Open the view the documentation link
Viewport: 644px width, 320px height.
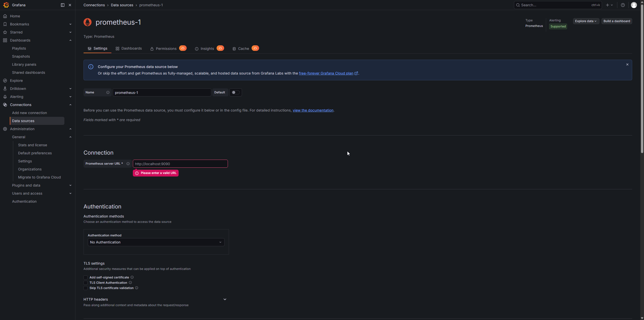[x=313, y=110]
